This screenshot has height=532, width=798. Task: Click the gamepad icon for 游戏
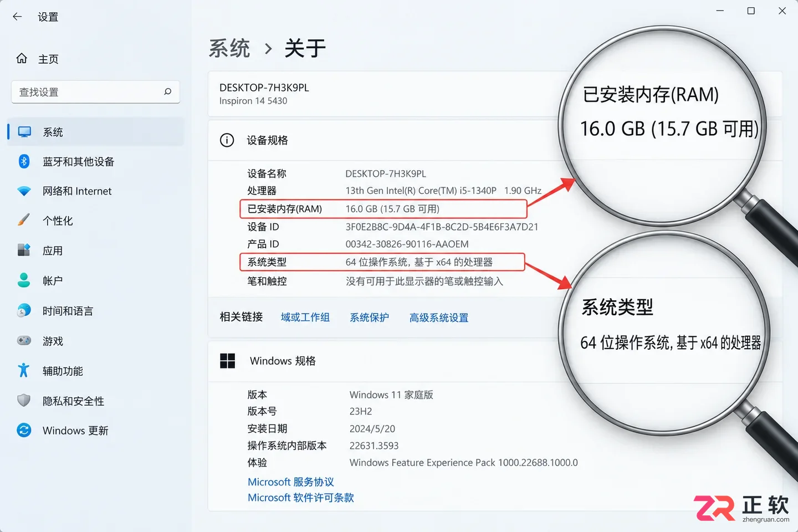pyautogui.click(x=24, y=340)
